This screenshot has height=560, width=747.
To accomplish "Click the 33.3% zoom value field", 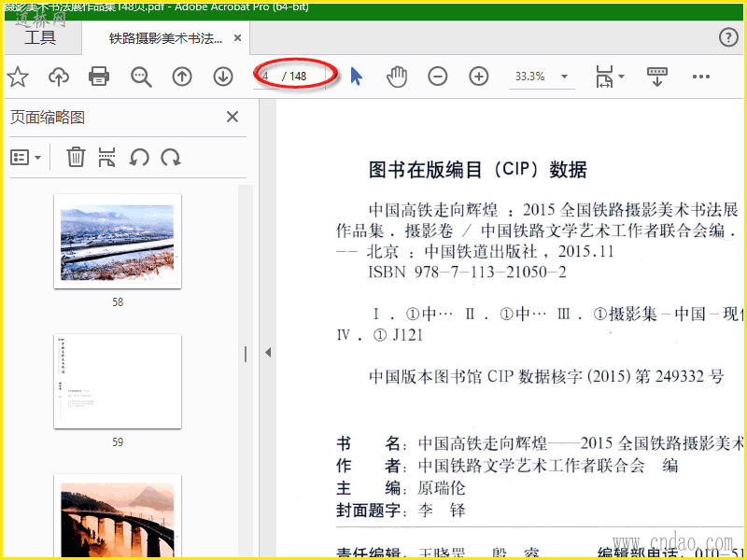I will pos(529,77).
